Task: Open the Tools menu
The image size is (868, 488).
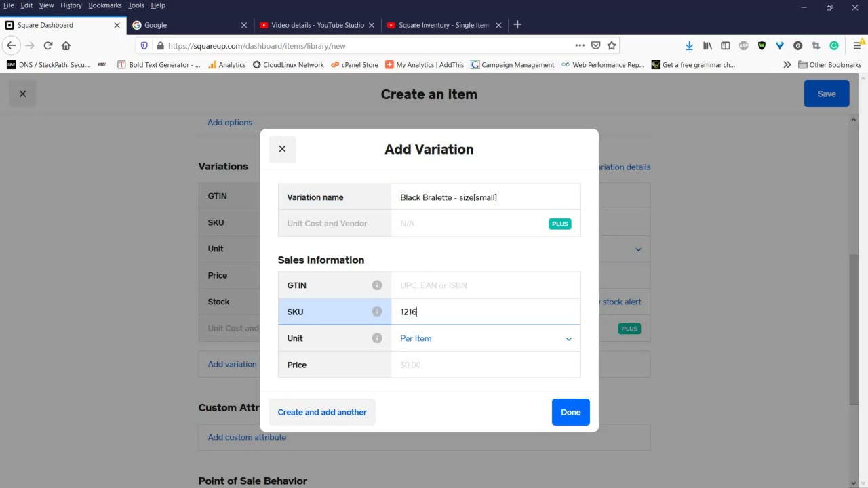Action: [x=136, y=5]
